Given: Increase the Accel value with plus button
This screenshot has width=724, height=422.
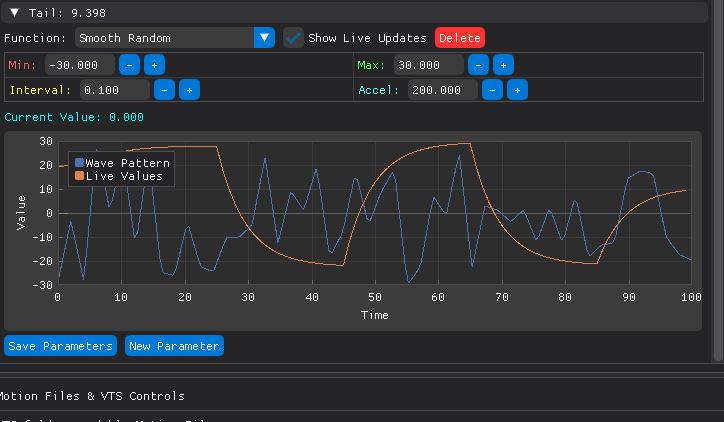Looking at the screenshot, I should point(517,90).
